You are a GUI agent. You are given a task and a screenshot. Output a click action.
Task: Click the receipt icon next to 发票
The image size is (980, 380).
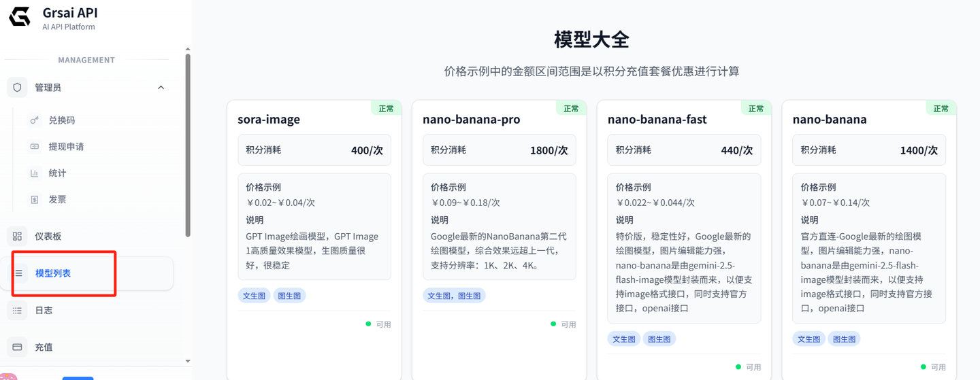(x=35, y=200)
